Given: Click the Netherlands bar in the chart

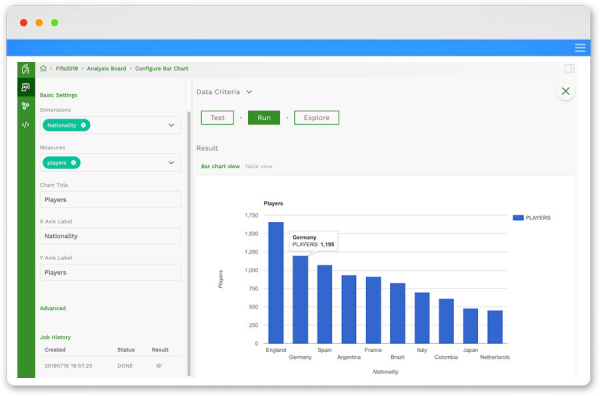Looking at the screenshot, I should tap(495, 327).
